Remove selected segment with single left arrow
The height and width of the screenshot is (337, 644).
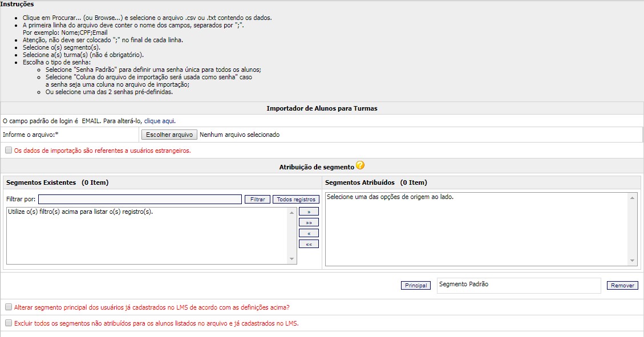pyautogui.click(x=309, y=233)
